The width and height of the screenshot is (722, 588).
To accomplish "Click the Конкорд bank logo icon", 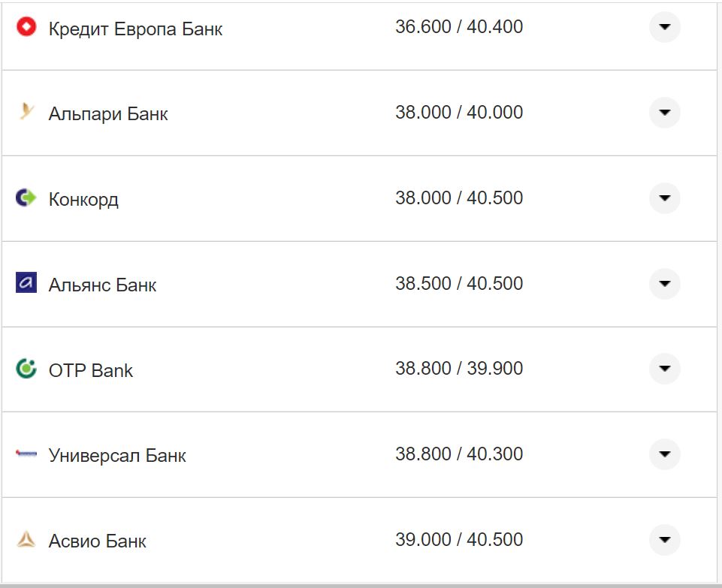I will pyautogui.click(x=26, y=198).
